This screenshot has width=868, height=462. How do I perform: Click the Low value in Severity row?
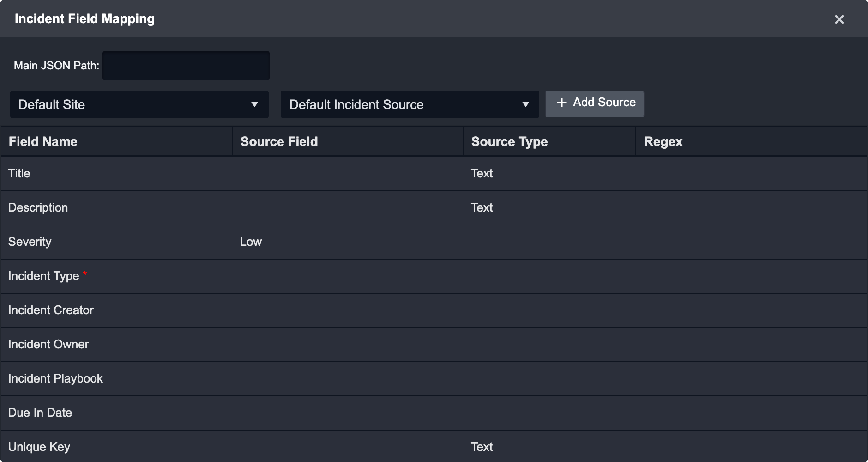251,242
